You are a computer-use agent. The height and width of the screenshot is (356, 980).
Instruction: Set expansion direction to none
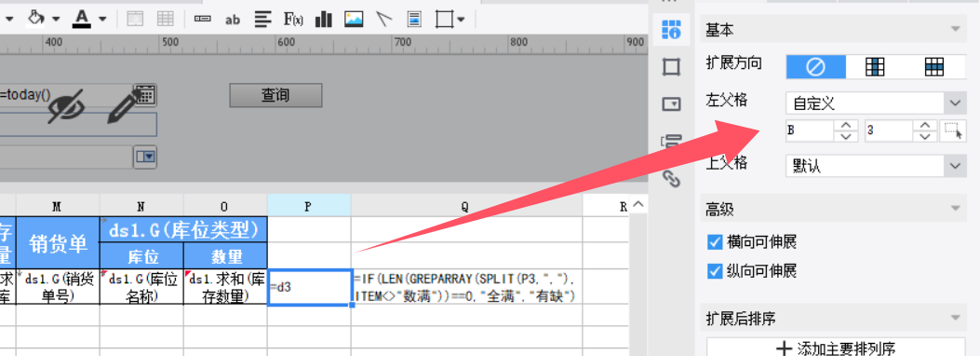tap(815, 67)
